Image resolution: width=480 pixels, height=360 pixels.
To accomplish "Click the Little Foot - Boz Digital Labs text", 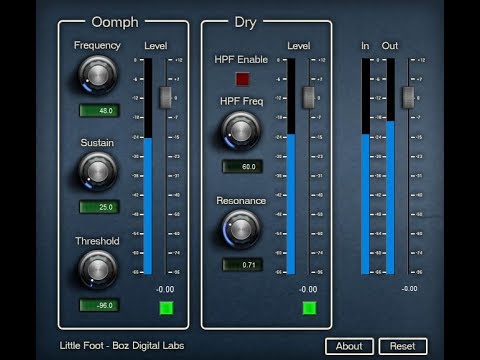I will coord(122,346).
